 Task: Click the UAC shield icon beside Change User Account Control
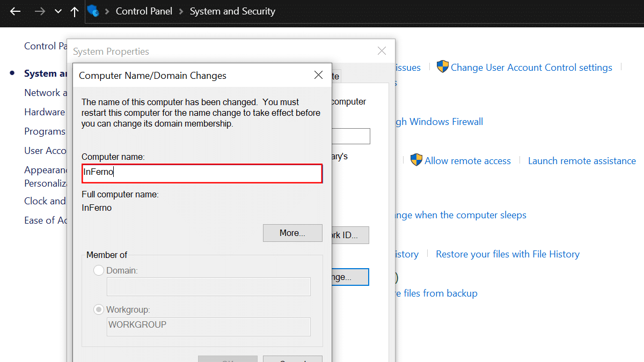(x=442, y=67)
